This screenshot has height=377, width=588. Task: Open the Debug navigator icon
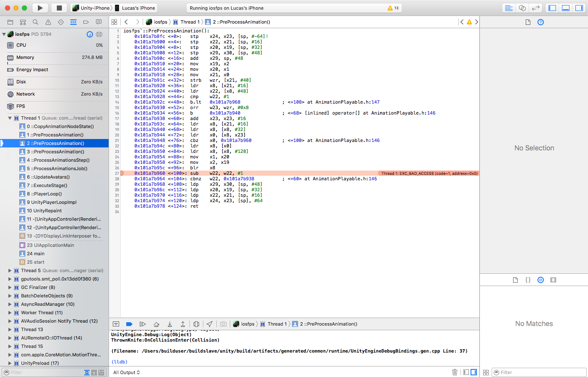coord(73,22)
